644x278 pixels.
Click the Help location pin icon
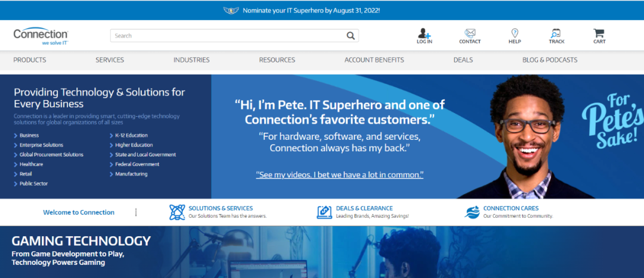coord(515,33)
